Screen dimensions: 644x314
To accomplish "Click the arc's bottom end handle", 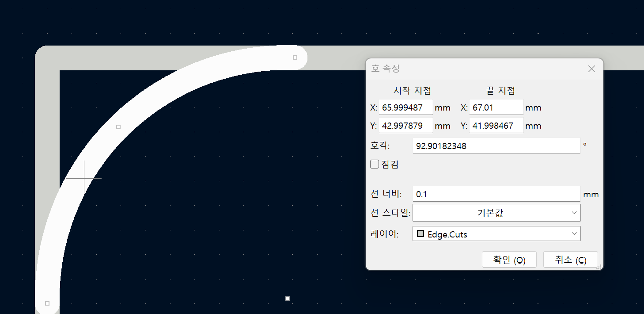I will click(47, 303).
